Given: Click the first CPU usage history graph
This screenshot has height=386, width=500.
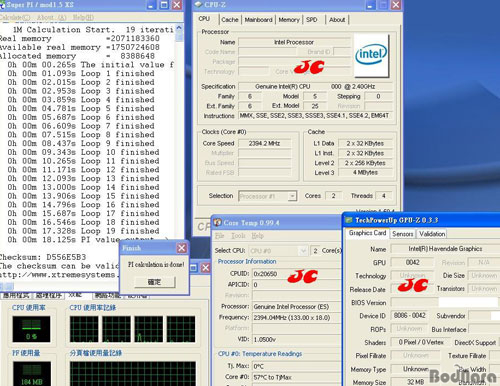Looking at the screenshot, I should tap(84, 329).
